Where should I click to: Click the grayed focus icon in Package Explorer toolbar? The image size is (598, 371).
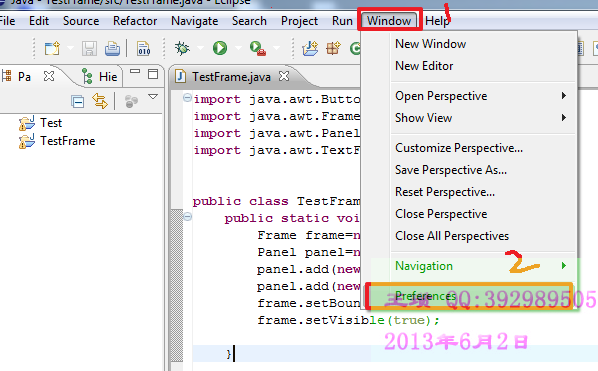click(131, 101)
